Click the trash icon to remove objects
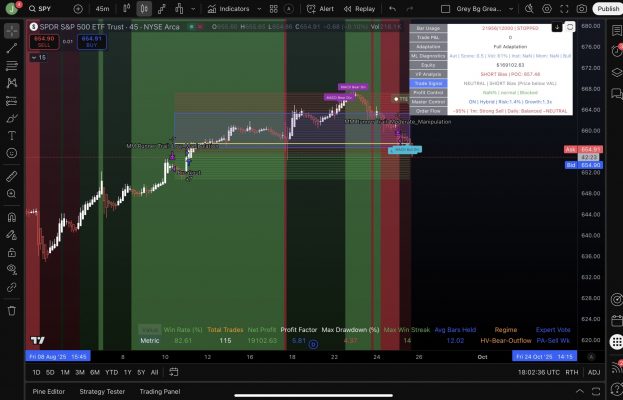 12,311
